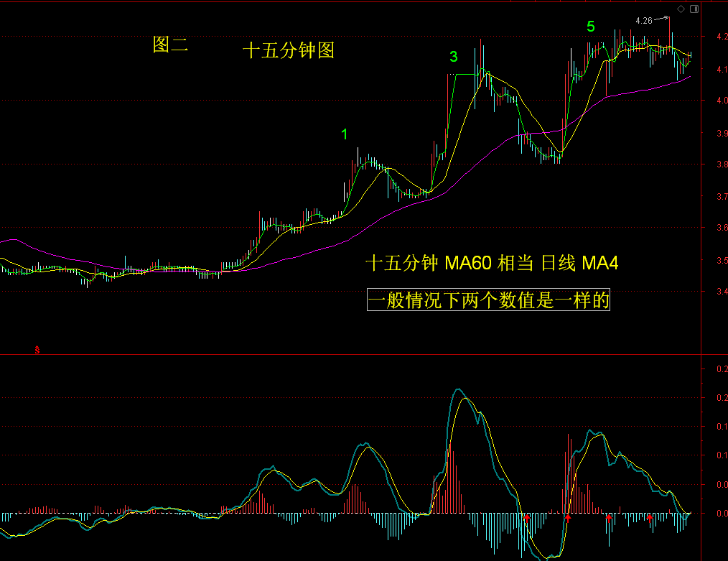Click the 4.26 high price label

click(x=644, y=21)
